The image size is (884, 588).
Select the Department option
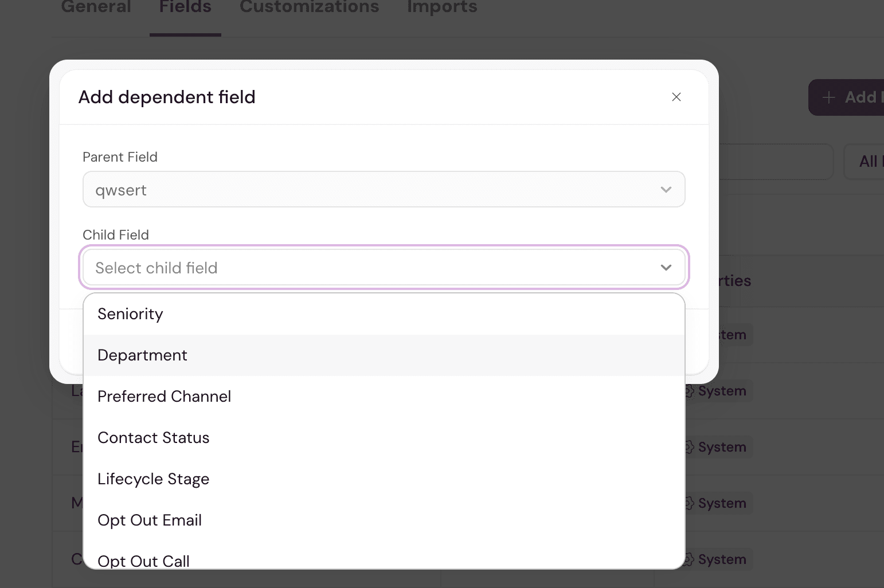pyautogui.click(x=384, y=355)
